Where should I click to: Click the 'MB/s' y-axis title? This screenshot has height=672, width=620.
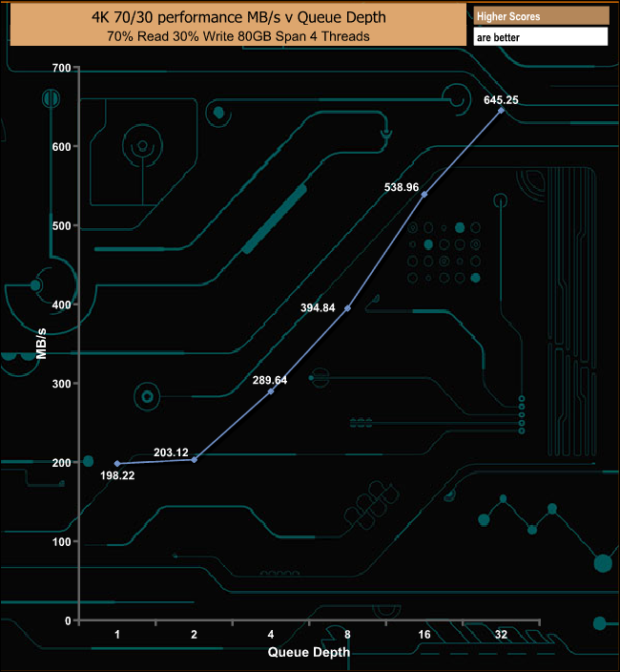(x=41, y=342)
